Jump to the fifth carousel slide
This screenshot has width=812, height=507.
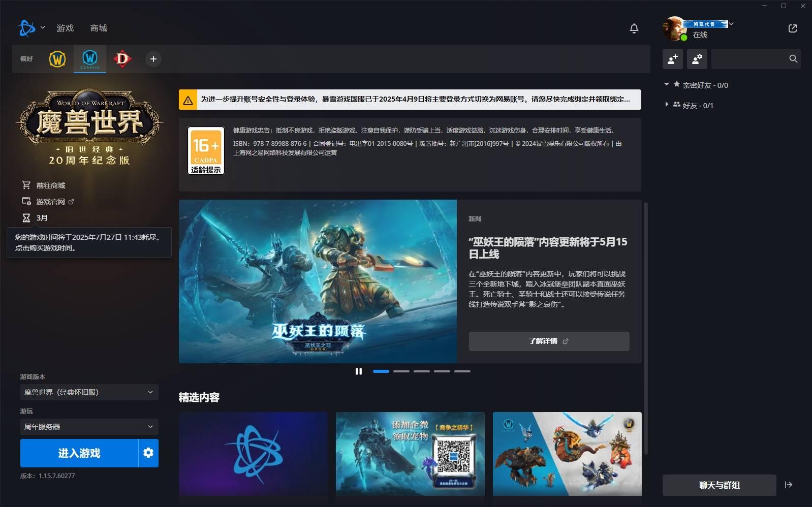462,371
